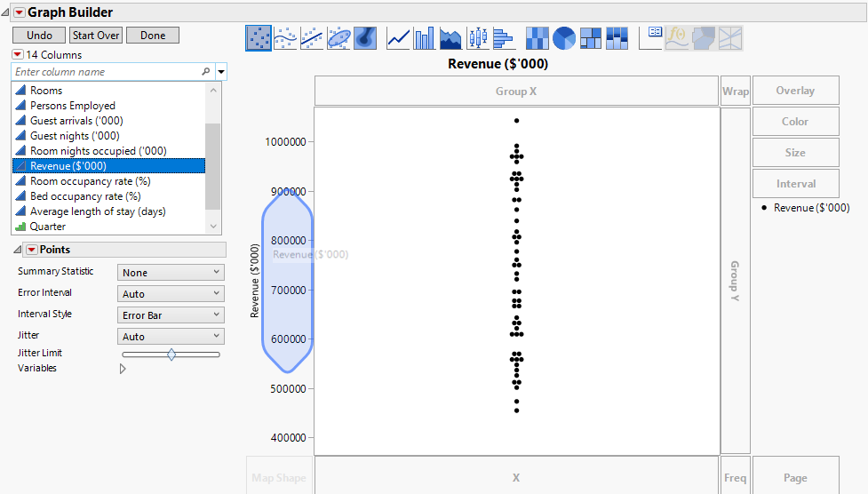Adjust the Jitter Limit slider handle
The width and height of the screenshot is (868, 494).
pos(171,355)
